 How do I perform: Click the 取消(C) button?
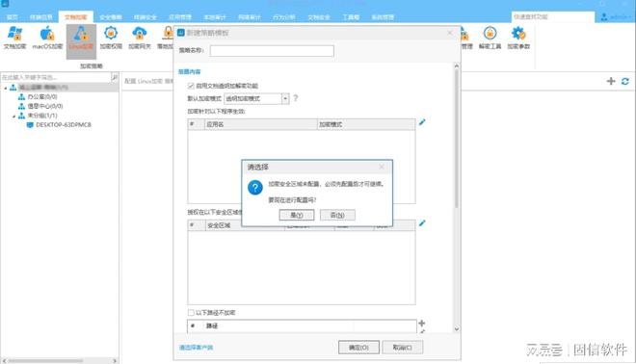tap(403, 348)
